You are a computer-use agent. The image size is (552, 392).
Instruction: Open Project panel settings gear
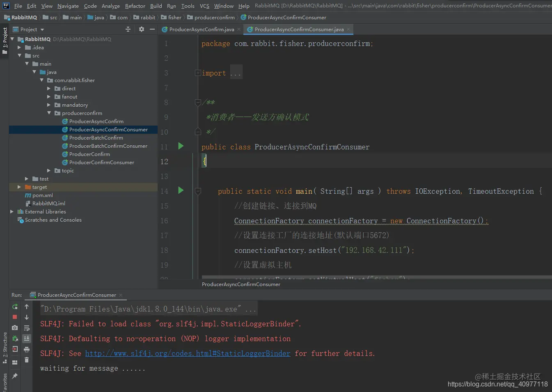[142, 29]
